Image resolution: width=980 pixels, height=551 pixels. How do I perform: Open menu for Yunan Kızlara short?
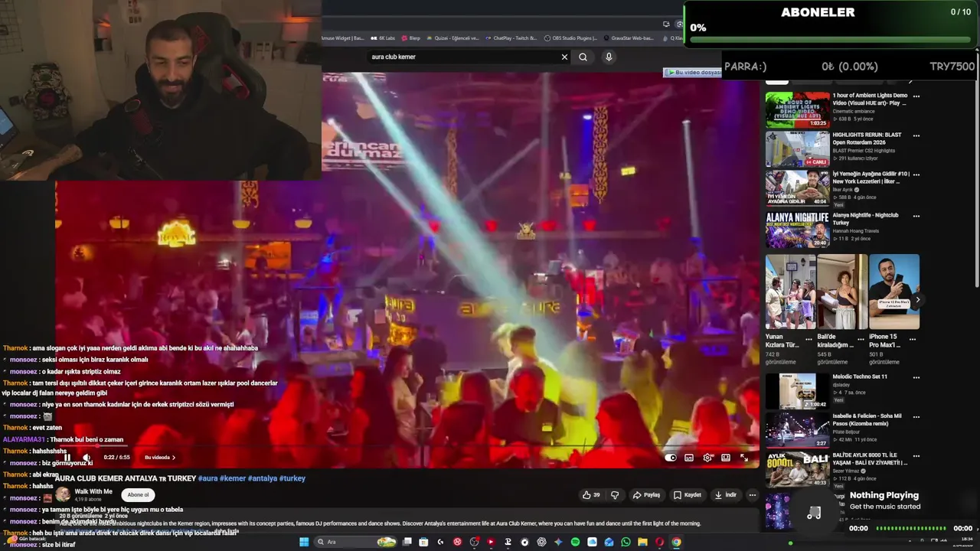pyautogui.click(x=808, y=338)
